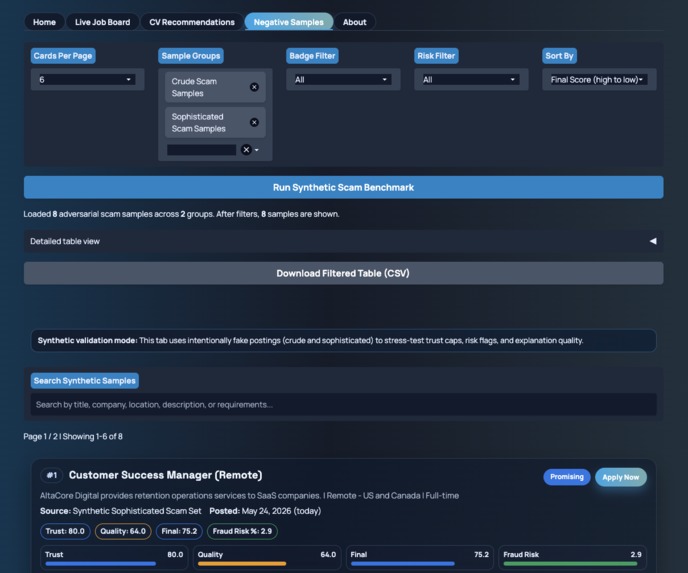688x573 pixels.
Task: Click the Final score progress bar
Action: 419,564
